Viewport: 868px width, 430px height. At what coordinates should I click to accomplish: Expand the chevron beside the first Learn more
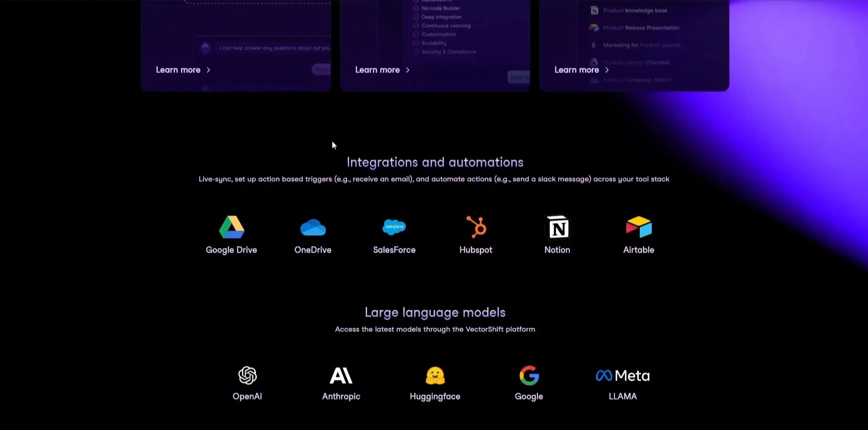point(208,70)
